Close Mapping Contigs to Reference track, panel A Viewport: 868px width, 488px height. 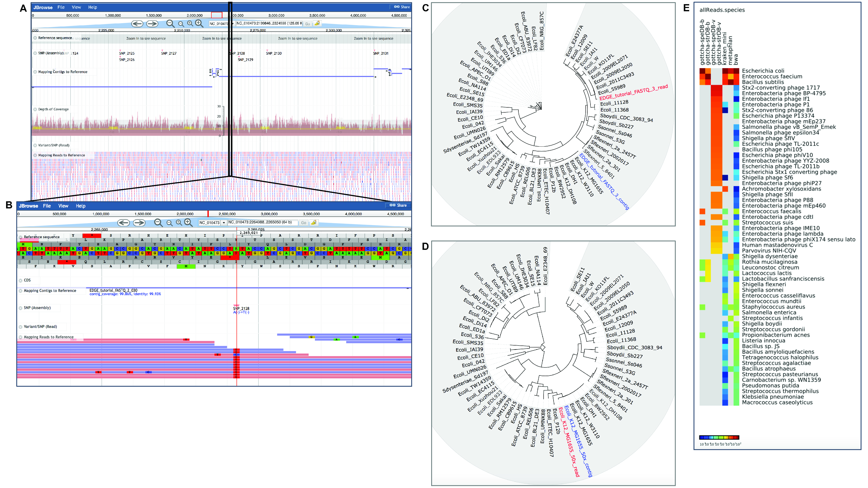(35, 72)
